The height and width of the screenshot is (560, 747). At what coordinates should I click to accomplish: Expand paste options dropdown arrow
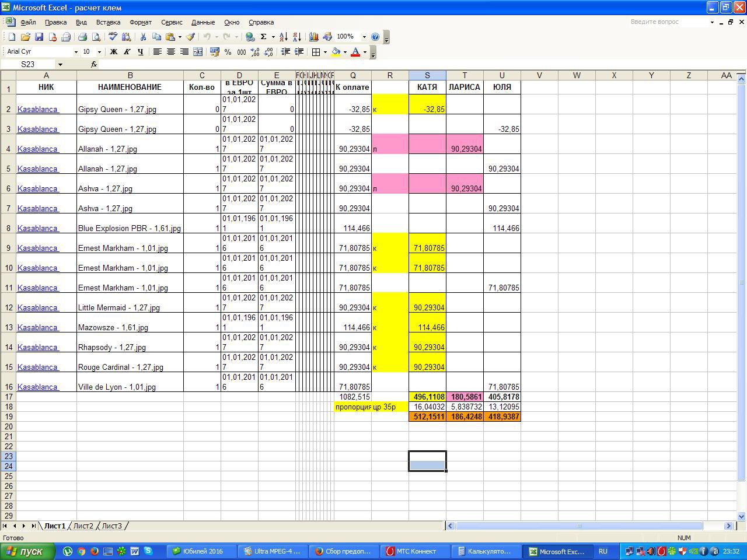(x=180, y=37)
